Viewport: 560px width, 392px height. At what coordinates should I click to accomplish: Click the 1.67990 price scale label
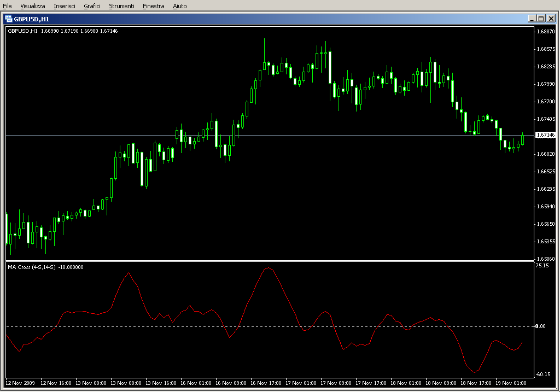tap(546, 84)
